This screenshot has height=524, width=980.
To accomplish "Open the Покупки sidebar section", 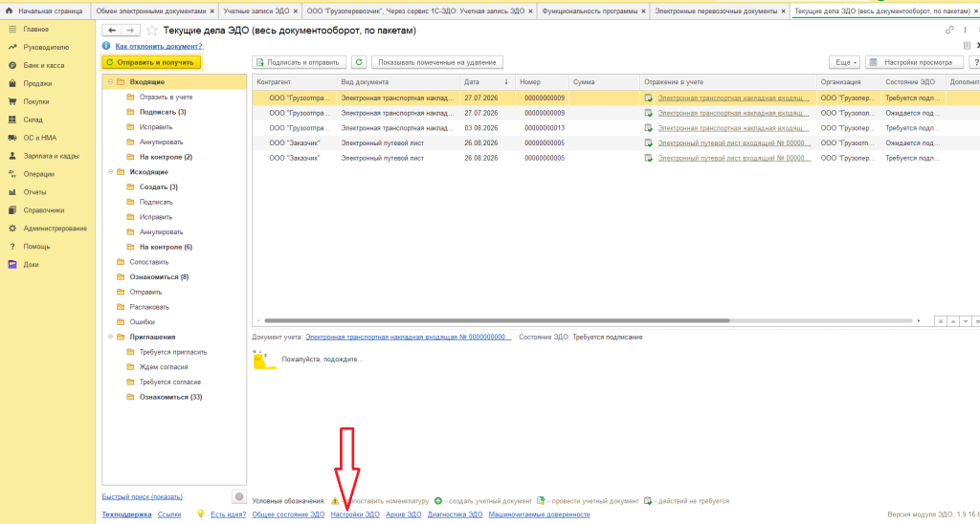I will (x=36, y=101).
